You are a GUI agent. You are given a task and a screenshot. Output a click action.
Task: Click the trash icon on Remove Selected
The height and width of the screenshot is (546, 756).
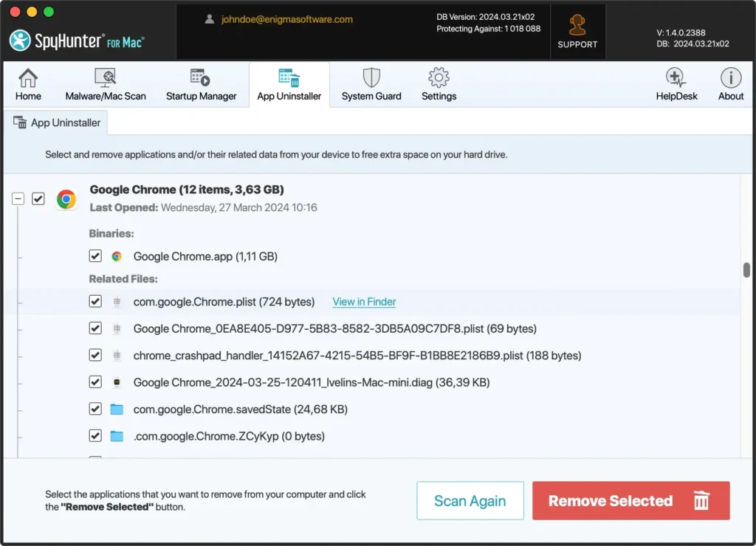tap(701, 500)
